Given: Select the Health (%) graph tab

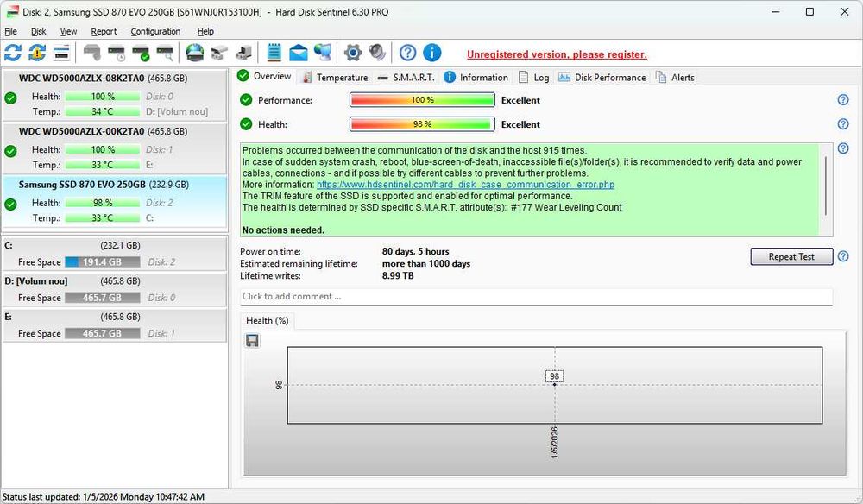Looking at the screenshot, I should point(268,320).
